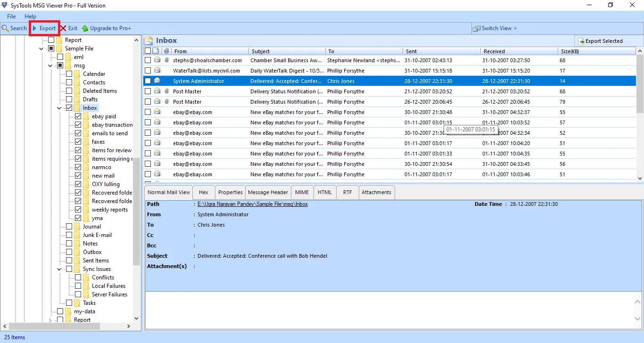Click the Contacts folder icon in tree
Screen dimensions: 644x343
pyautogui.click(x=77, y=82)
